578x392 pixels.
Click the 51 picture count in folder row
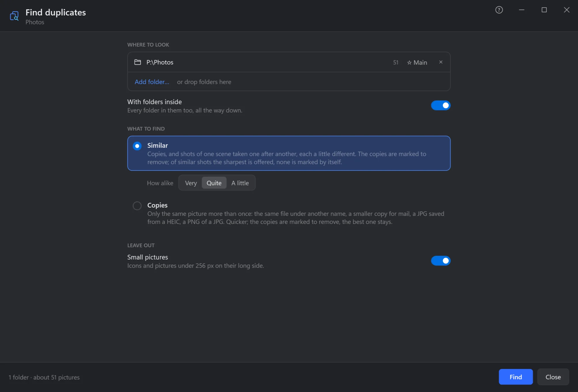coord(396,62)
